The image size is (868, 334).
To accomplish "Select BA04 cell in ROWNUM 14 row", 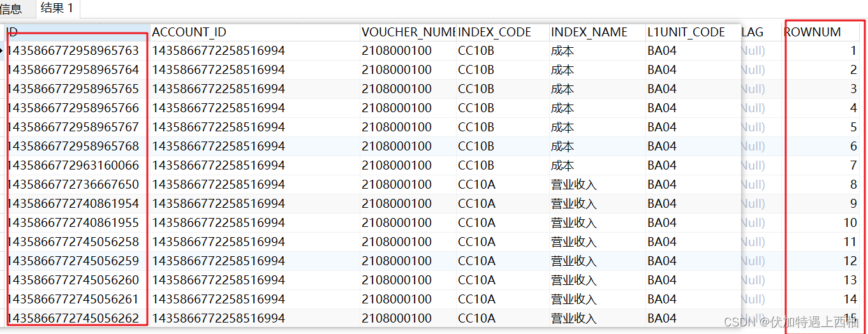I will pyautogui.click(x=693, y=299).
